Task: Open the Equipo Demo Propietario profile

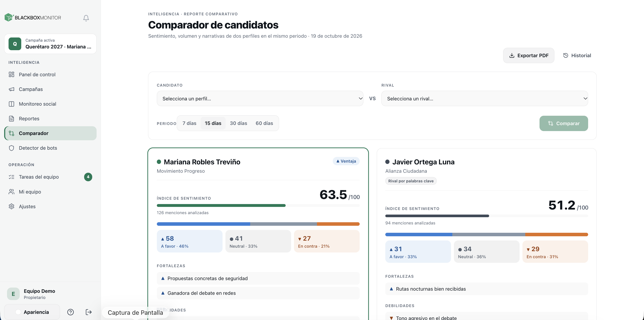Action: (x=50, y=294)
